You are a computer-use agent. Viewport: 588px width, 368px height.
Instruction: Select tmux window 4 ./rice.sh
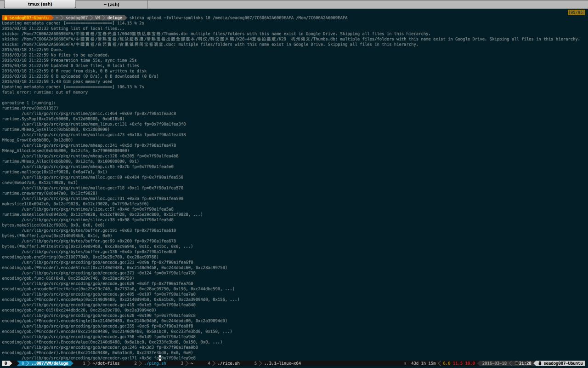pos(224,363)
